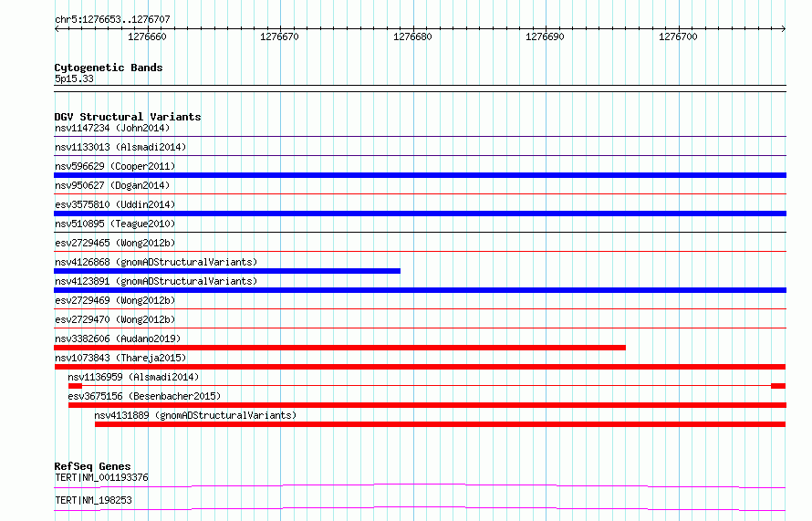
Task: Click ruler position 1276700
Action: click(x=678, y=36)
